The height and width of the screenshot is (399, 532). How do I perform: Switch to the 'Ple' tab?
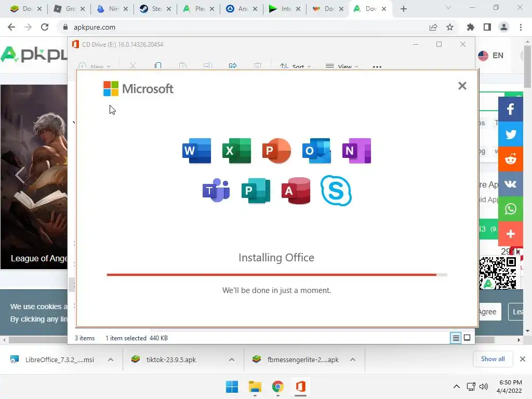[x=198, y=9]
